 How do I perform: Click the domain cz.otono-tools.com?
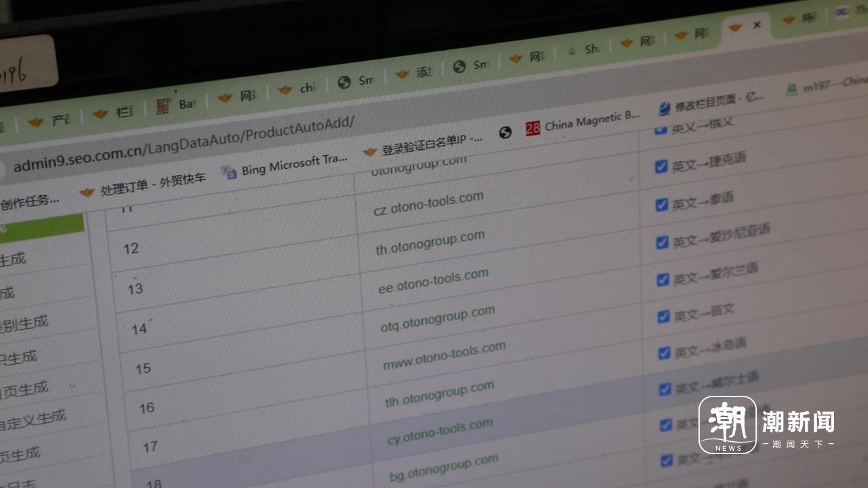[429, 203]
